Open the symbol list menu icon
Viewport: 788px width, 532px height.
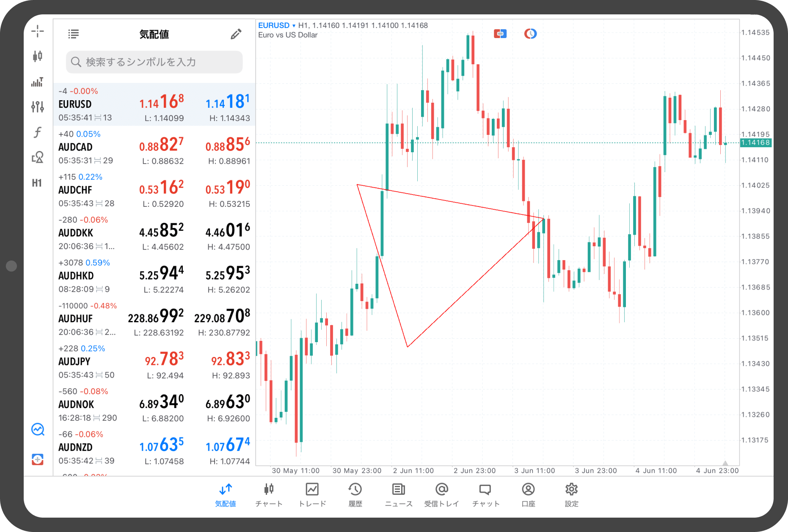click(73, 34)
